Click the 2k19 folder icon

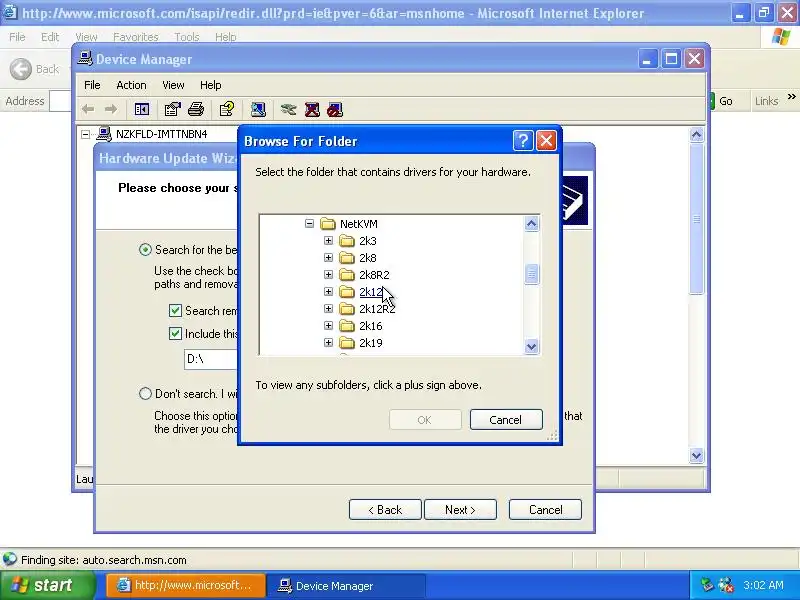[347, 343]
